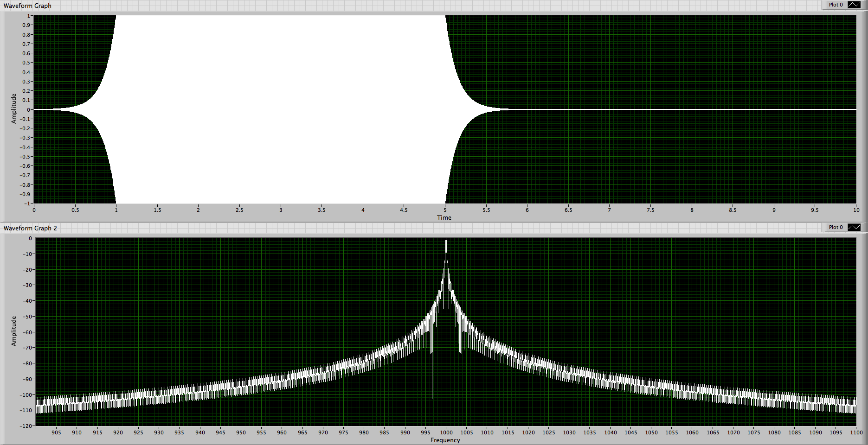Screen dimensions: 868x445
Task: Select the 0.5 amplitude tick on the top graph
Action: tap(26, 63)
